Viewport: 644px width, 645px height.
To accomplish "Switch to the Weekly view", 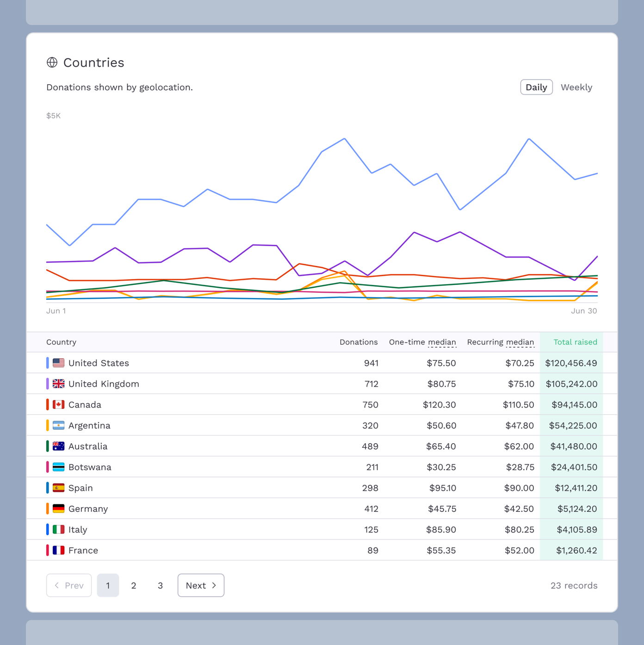I will pos(576,87).
